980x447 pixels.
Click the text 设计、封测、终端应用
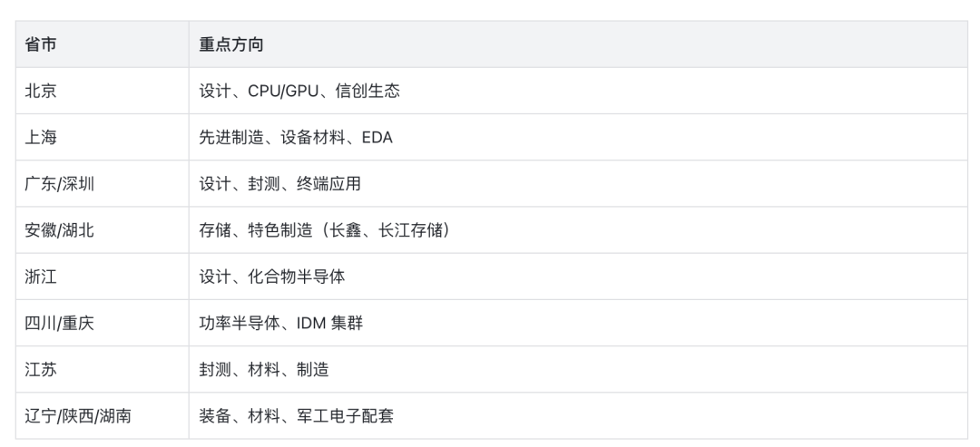pos(280,183)
